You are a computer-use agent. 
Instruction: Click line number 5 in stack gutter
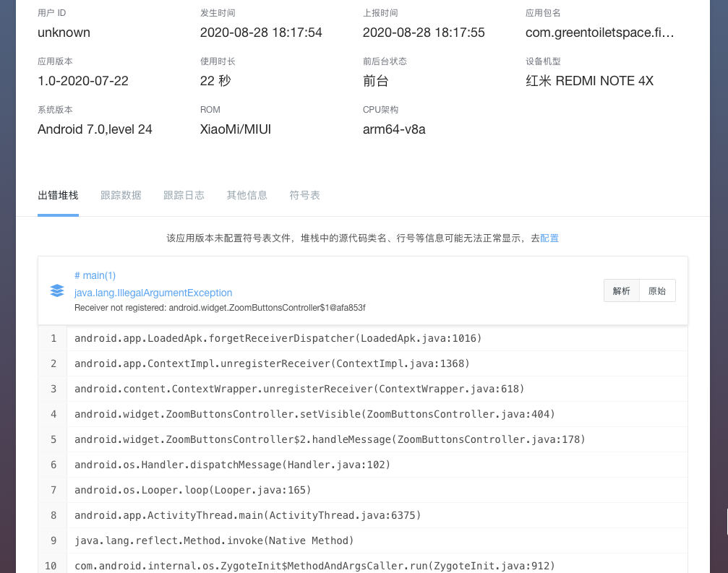(53, 439)
